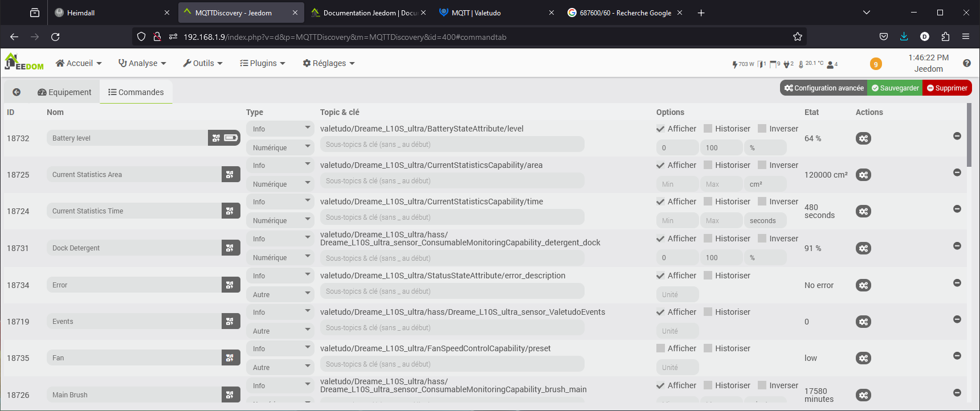The width and height of the screenshot is (980, 411).
Task: Toggle Afficher checkbox for Fan command
Action: pyautogui.click(x=660, y=348)
